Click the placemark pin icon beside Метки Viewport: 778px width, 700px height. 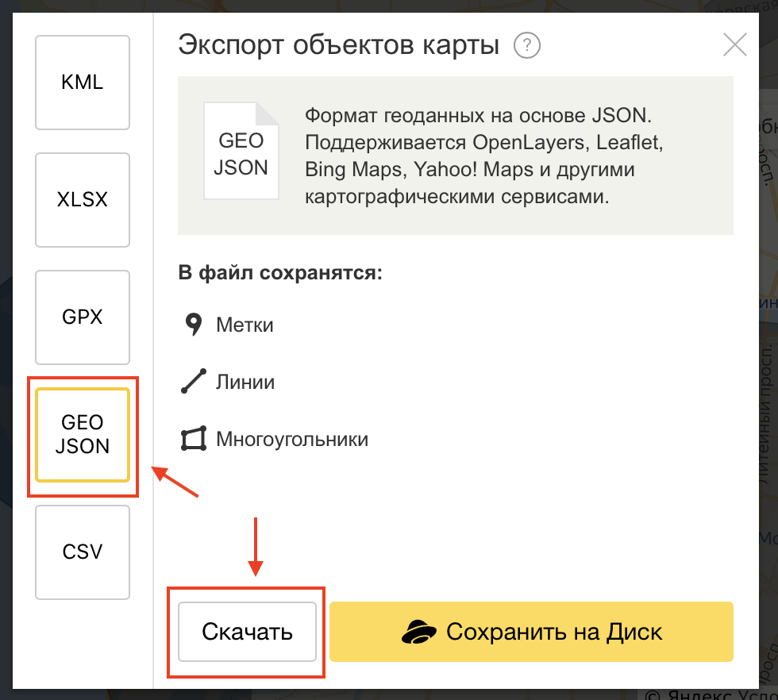pyautogui.click(x=193, y=325)
